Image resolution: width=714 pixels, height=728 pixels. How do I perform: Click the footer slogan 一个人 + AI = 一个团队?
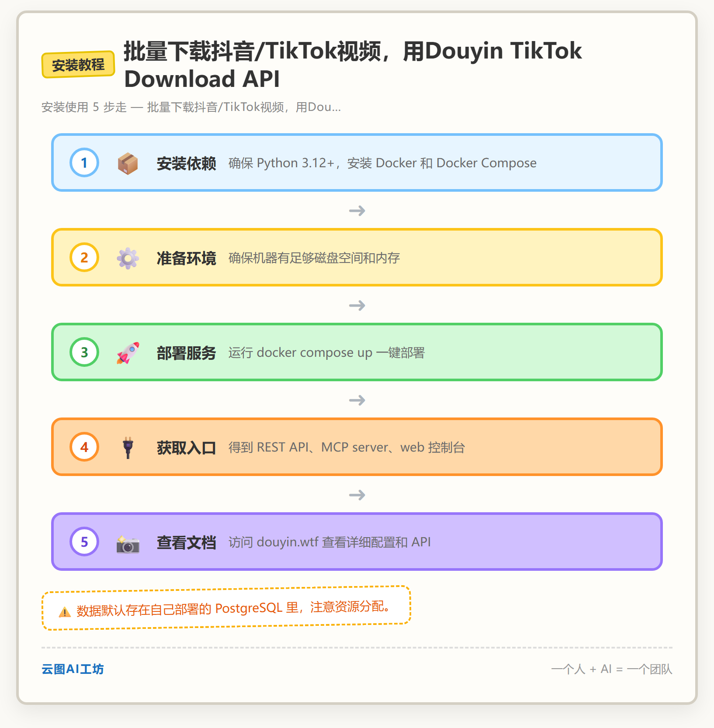612,669
